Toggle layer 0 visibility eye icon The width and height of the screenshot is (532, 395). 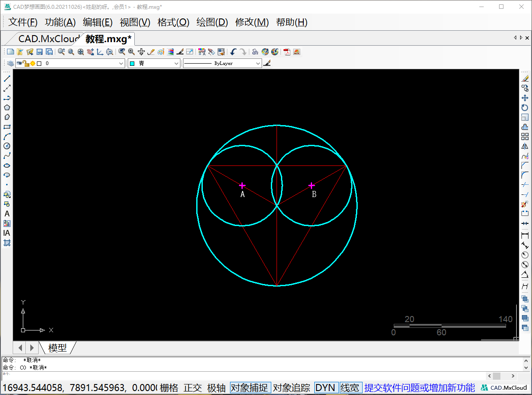19,63
